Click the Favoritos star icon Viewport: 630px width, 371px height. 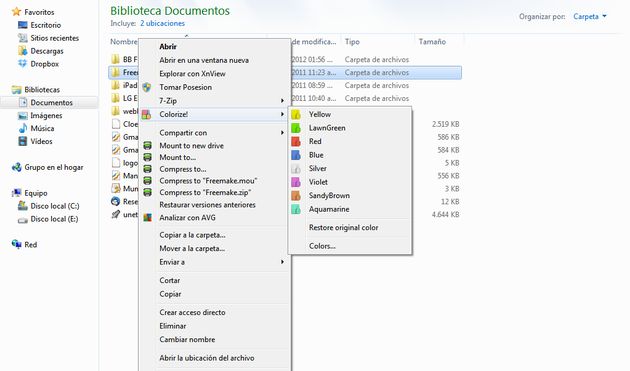tap(16, 12)
